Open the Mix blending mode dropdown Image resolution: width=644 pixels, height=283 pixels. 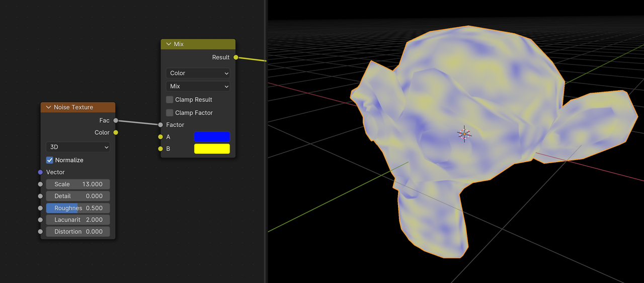point(198,86)
